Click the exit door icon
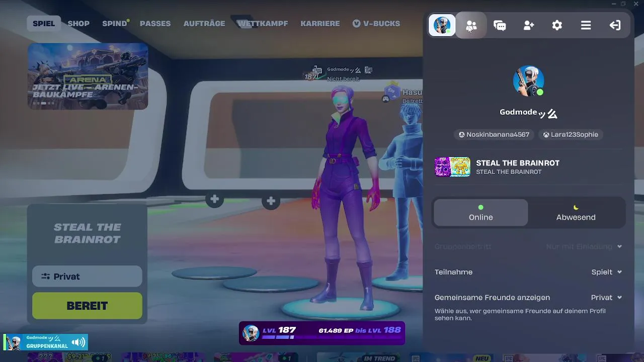This screenshot has width=644, height=362. point(615,25)
